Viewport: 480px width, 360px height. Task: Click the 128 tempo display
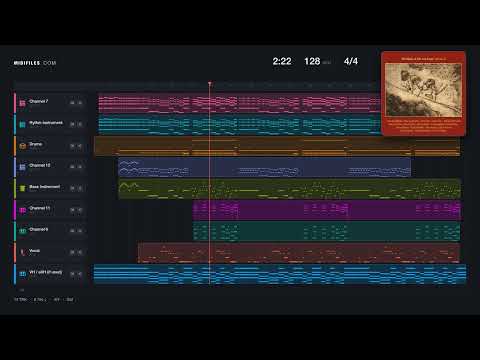click(x=312, y=61)
